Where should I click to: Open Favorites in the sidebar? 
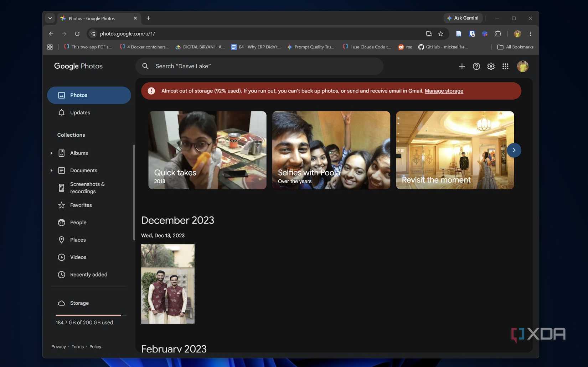pyautogui.click(x=89, y=205)
